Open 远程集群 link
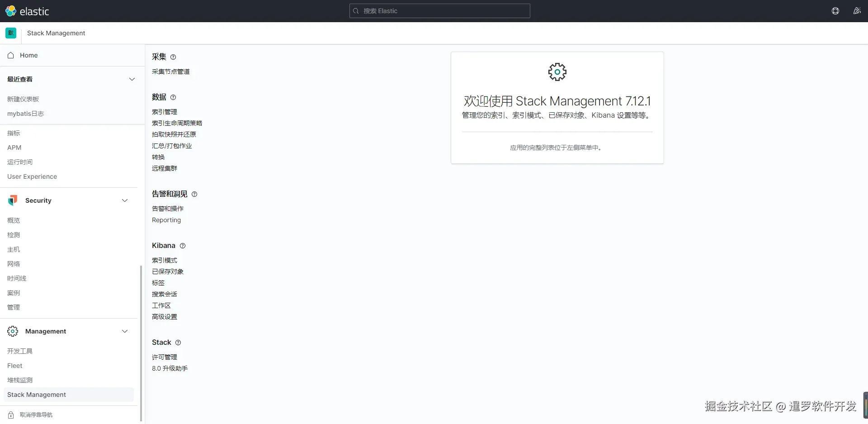 (165, 168)
